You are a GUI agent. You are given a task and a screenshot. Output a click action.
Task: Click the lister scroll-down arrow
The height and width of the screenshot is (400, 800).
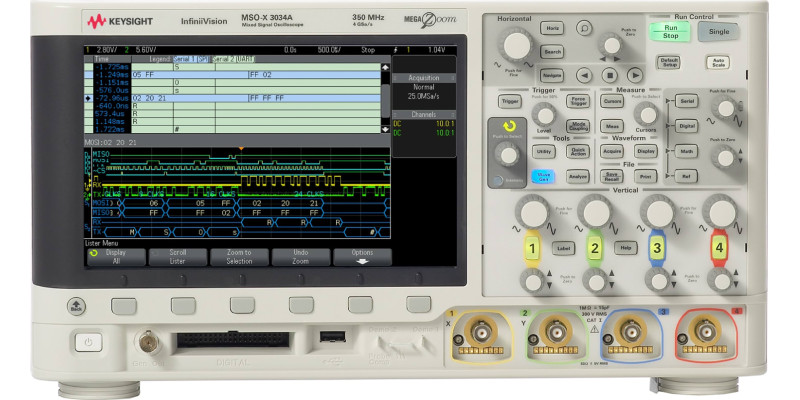[x=385, y=129]
